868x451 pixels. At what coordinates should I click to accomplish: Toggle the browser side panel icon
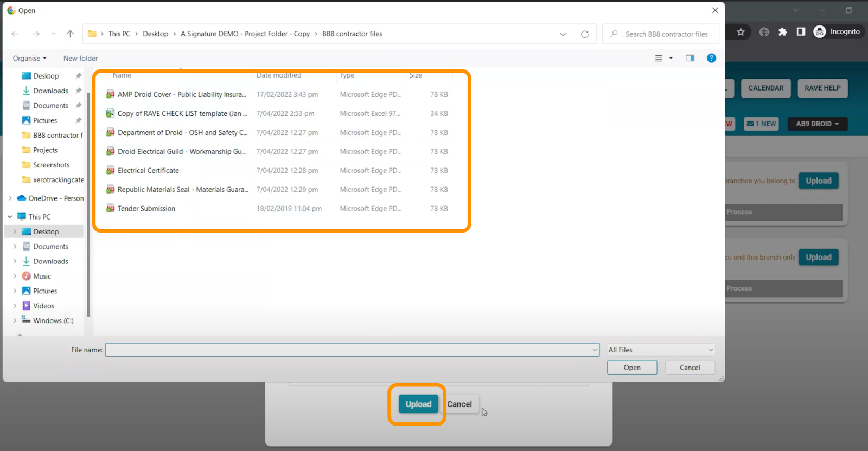coord(801,31)
